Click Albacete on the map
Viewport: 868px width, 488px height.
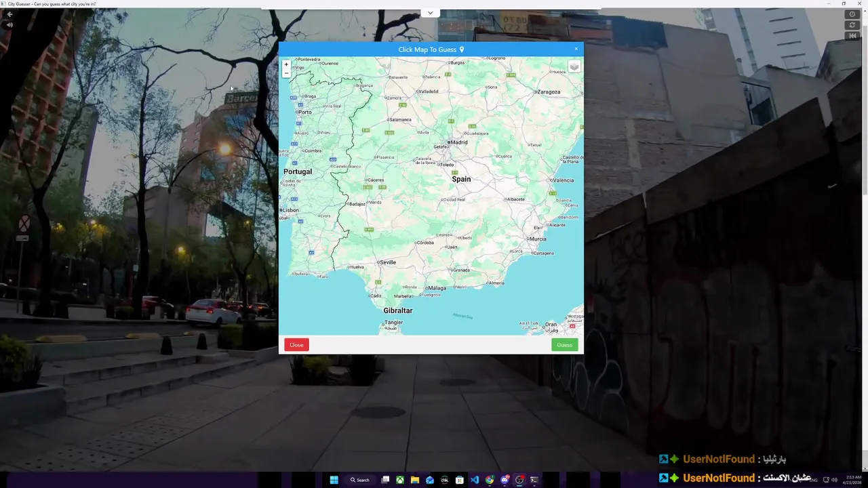pos(516,199)
